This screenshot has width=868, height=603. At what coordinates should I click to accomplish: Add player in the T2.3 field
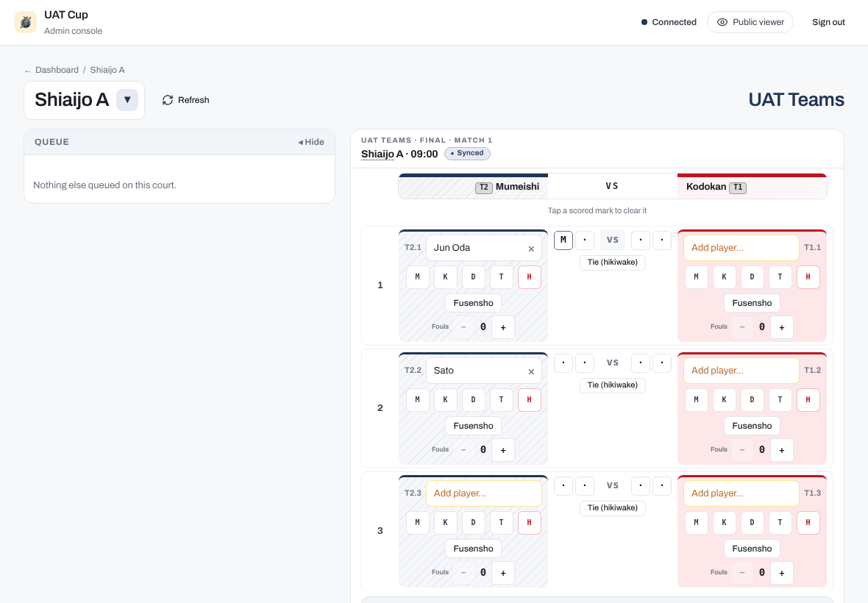[x=483, y=493]
